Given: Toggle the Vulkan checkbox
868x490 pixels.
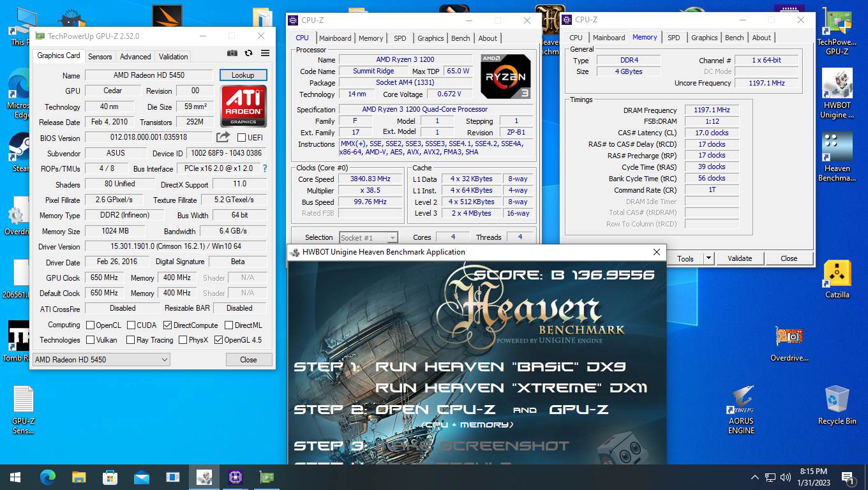Looking at the screenshot, I should (x=90, y=340).
